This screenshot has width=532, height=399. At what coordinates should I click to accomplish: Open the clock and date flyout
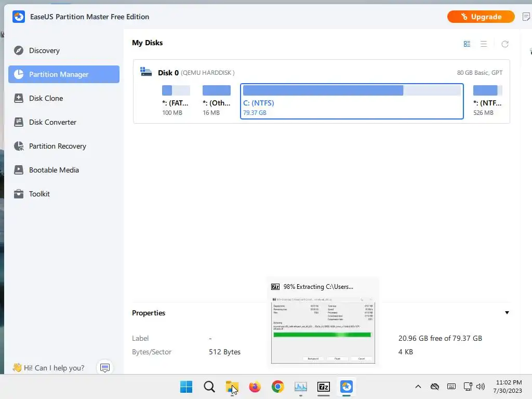(508, 387)
